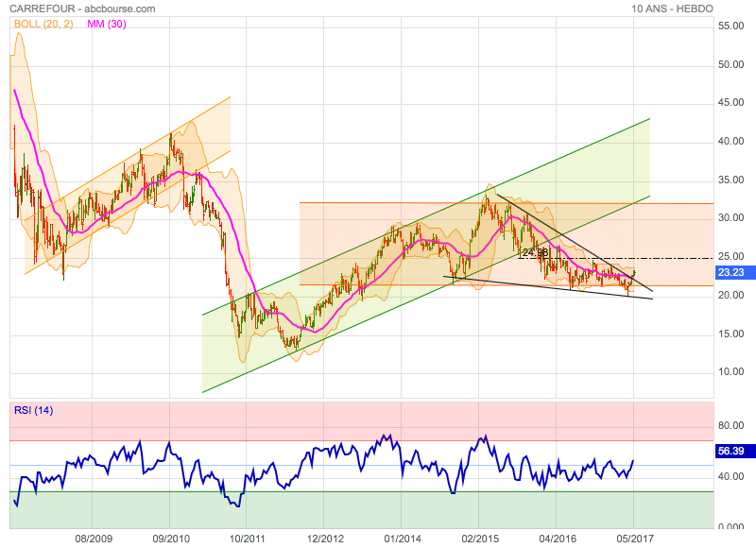Viewport: 756px width, 548px height.
Task: Click the 08/2009 date label
Action: click(x=94, y=539)
